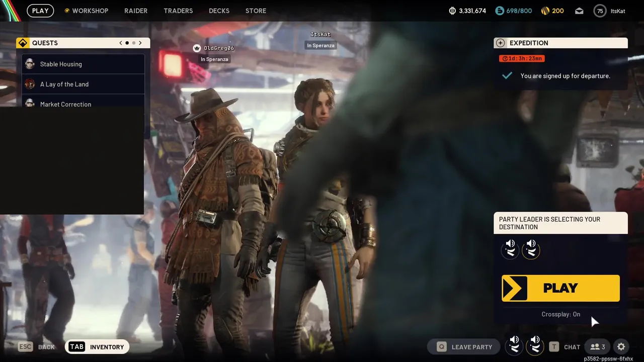This screenshot has height=362, width=644.
Task: Click the Expedition plus icon
Action: (x=500, y=43)
